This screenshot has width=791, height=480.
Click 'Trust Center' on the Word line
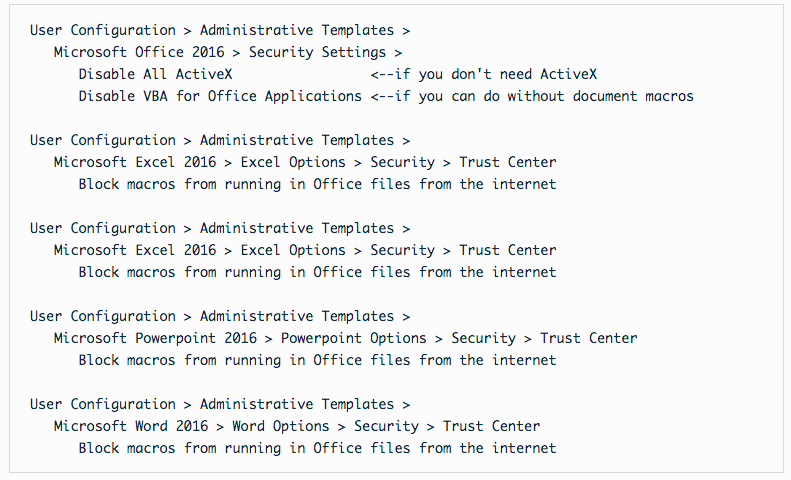[491, 426]
